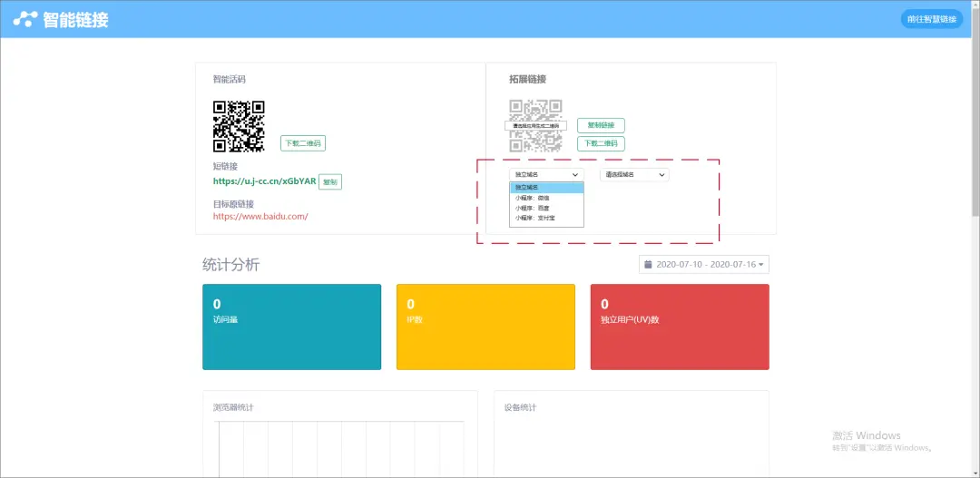The image size is (980, 478).
Task: Click the calendar icon in date range
Action: [648, 265]
